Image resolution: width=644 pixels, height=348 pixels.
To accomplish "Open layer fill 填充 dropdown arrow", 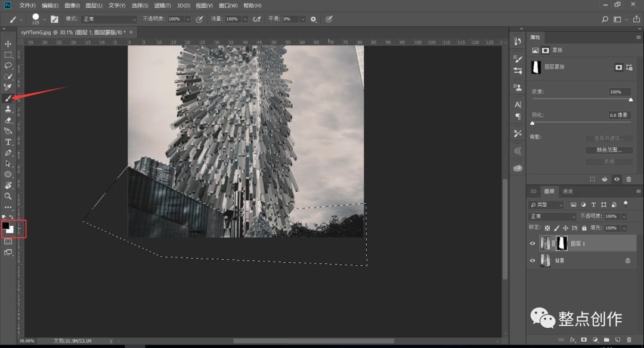I will (624, 228).
